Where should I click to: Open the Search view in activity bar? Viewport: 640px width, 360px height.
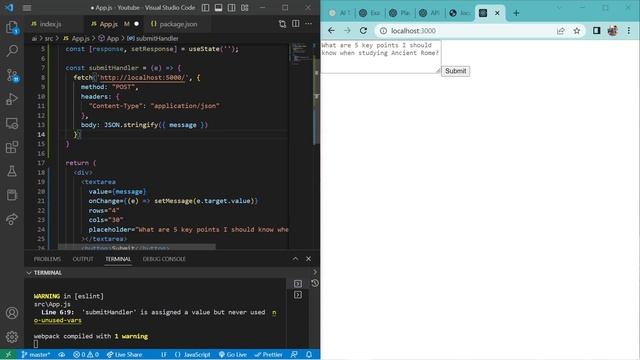[x=12, y=51]
